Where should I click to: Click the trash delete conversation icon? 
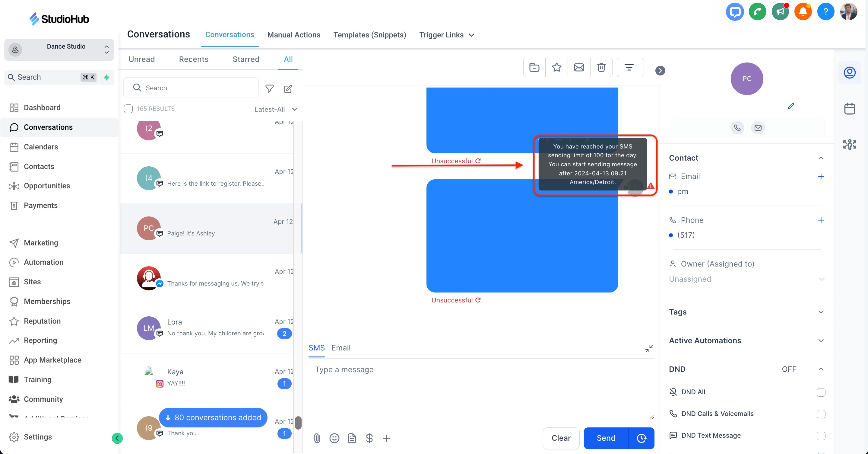pyautogui.click(x=601, y=67)
